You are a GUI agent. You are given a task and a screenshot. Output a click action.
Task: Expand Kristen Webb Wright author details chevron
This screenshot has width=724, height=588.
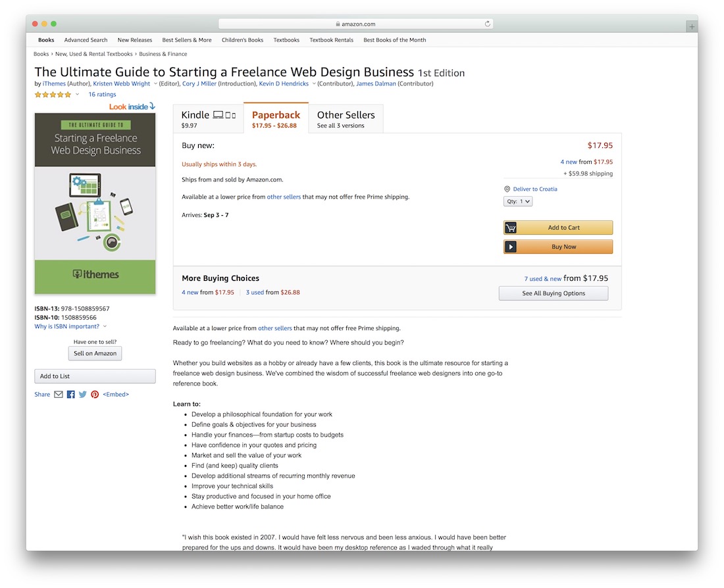[x=155, y=84]
